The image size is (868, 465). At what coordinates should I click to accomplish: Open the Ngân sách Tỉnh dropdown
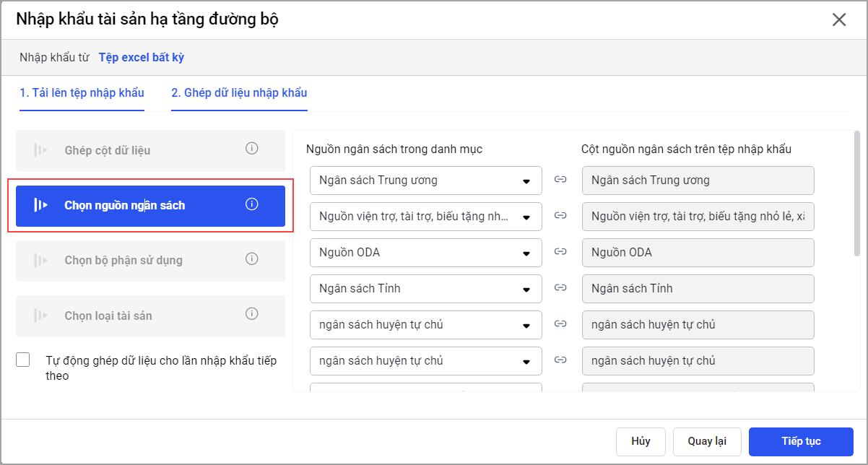(425, 289)
